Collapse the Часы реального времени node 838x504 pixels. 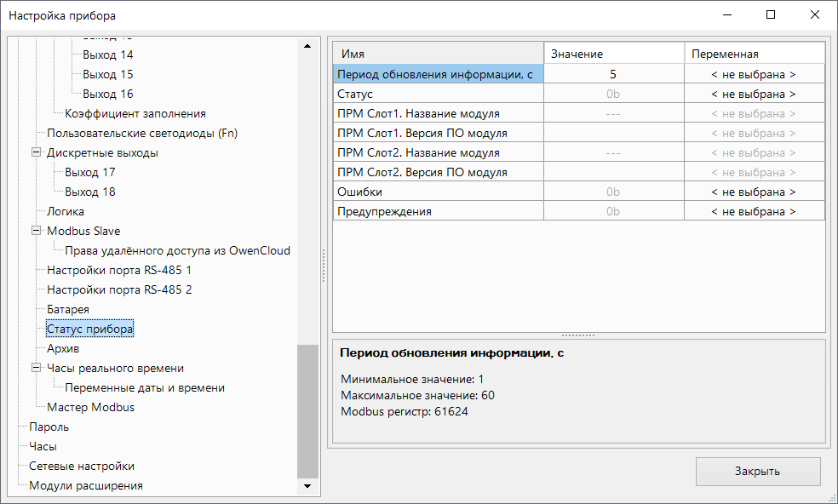[37, 369]
